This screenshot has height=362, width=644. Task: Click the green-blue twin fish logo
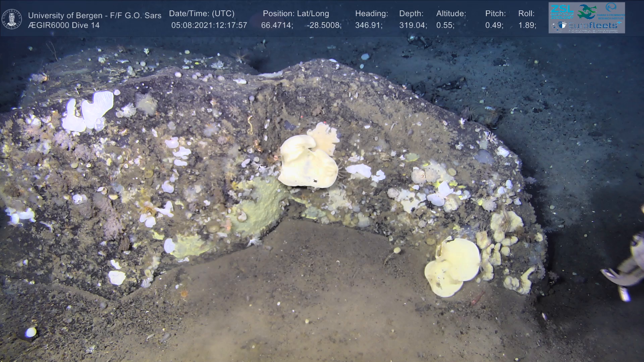[x=587, y=12]
